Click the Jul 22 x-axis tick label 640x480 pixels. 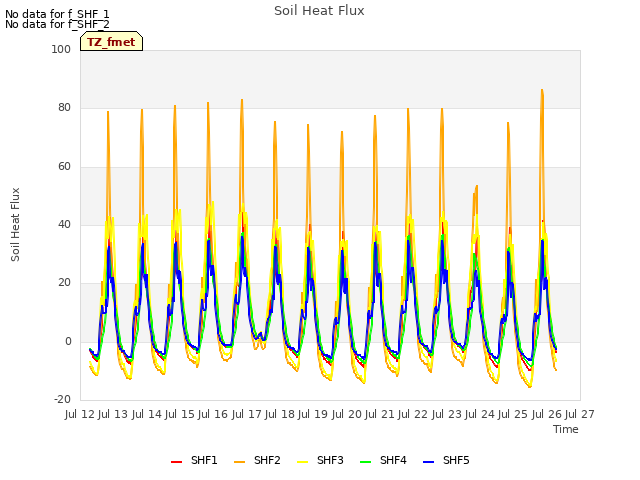[x=414, y=414]
